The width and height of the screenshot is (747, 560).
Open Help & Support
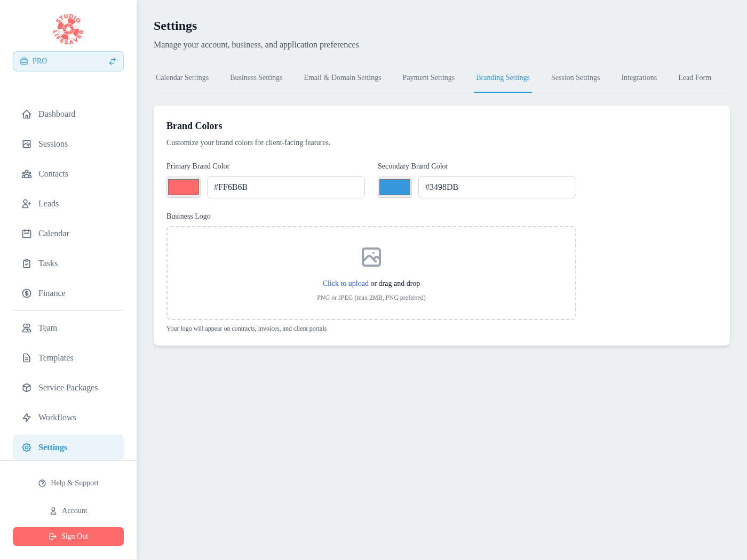point(68,483)
